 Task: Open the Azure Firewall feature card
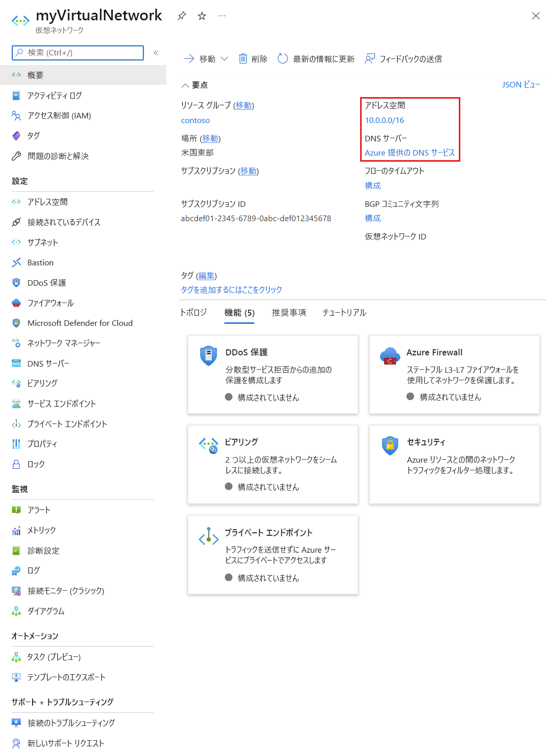point(454,374)
